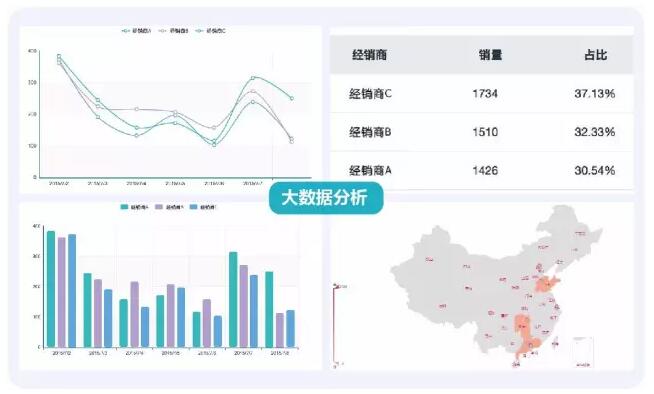
Task: Click purple bar in first bar group
Action: click(x=61, y=292)
